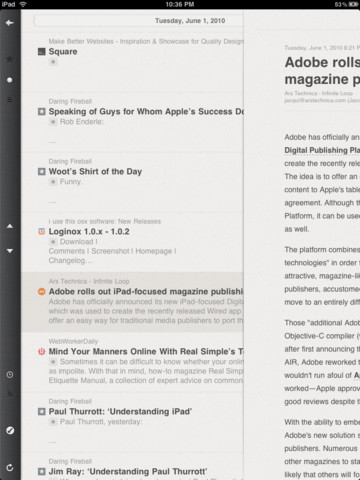Screen dimensions: 360x480
Task: Click the Loginox feed icon
Action: point(41,232)
